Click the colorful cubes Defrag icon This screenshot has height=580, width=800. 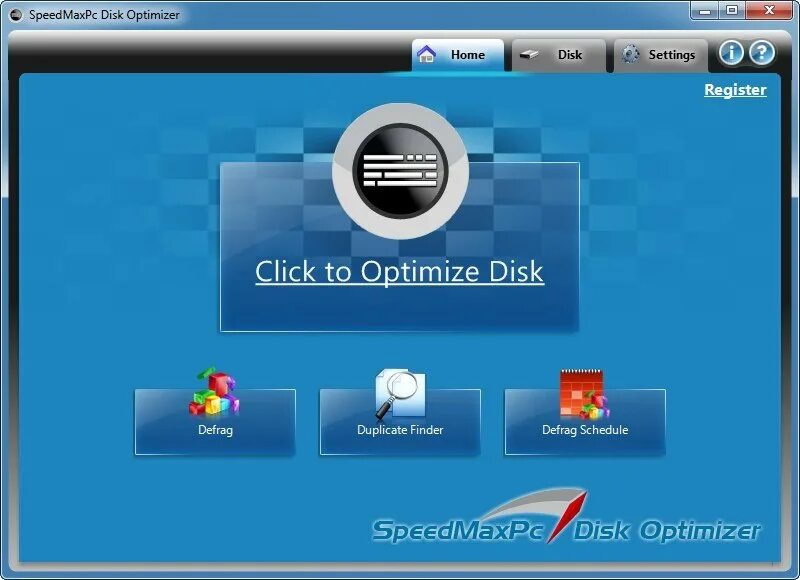pyautogui.click(x=214, y=391)
